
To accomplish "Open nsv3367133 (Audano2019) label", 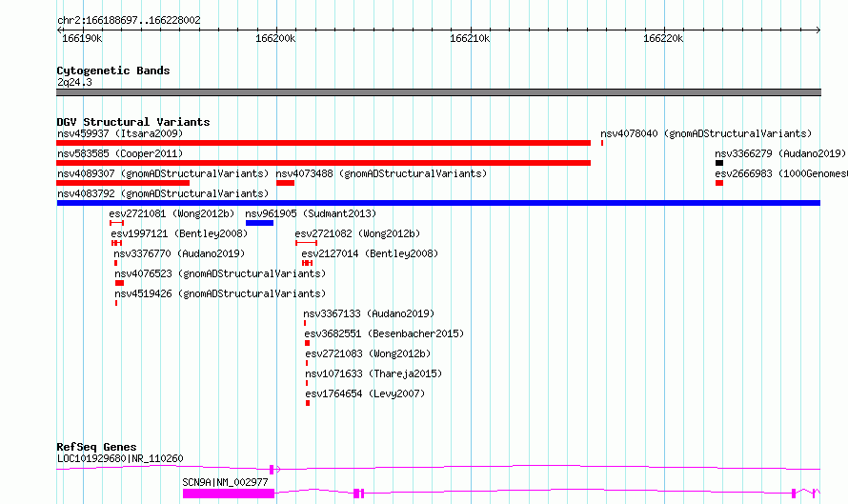I will pyautogui.click(x=369, y=313).
